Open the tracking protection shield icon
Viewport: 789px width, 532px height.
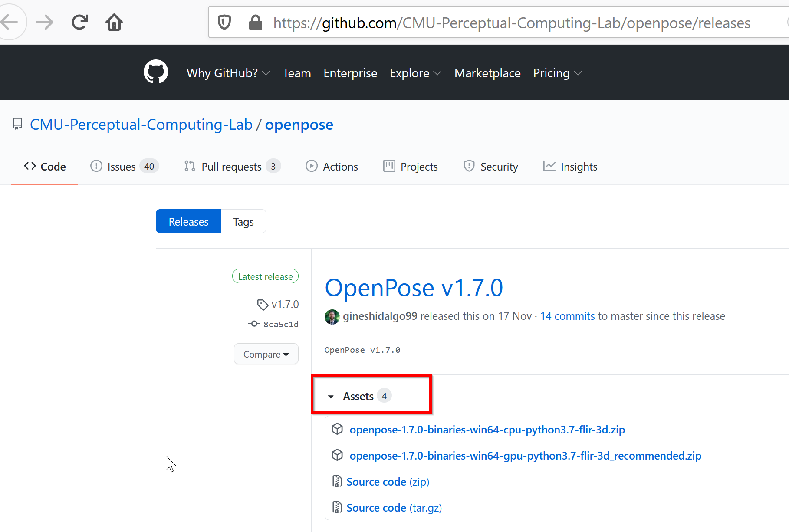point(224,23)
